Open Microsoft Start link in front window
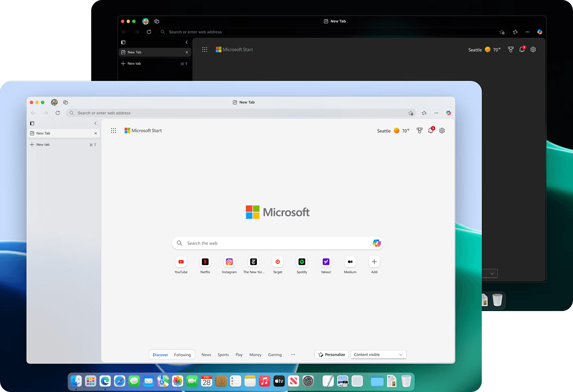Image resolution: width=573 pixels, height=392 pixels. [143, 131]
